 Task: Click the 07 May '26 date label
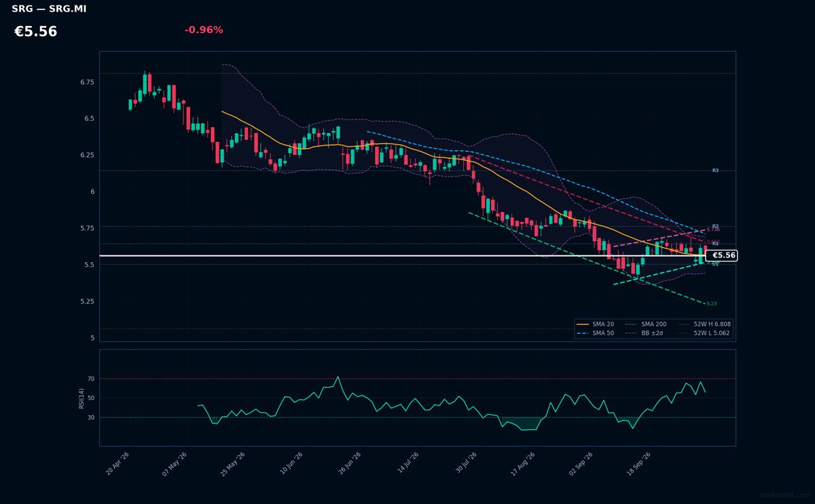tap(175, 463)
